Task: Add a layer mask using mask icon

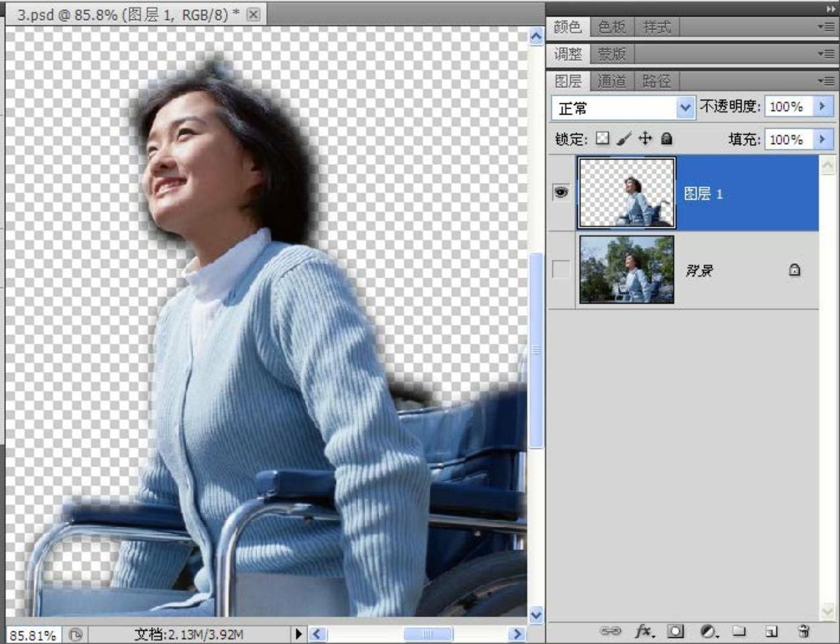Action: pyautogui.click(x=676, y=631)
